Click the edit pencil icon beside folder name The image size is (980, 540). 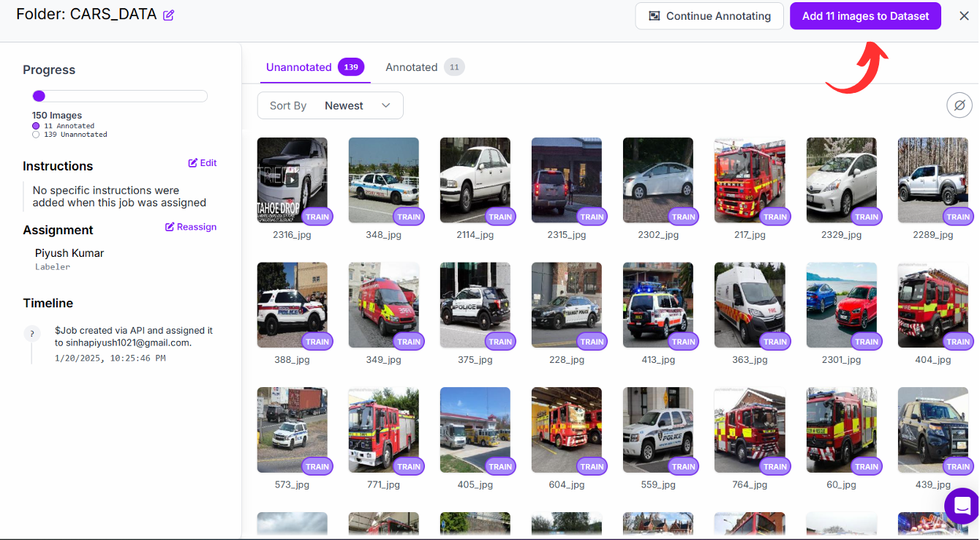[168, 15]
